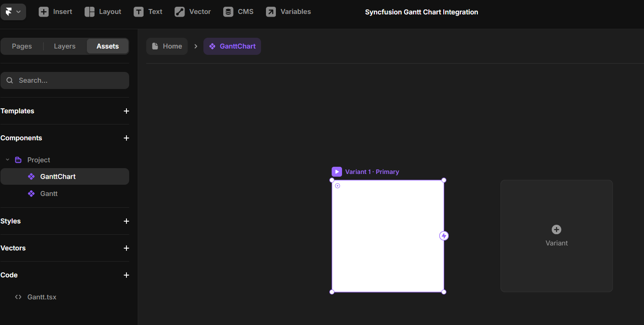The image size is (644, 325).
Task: Open the Insert panel
Action: coord(55,12)
